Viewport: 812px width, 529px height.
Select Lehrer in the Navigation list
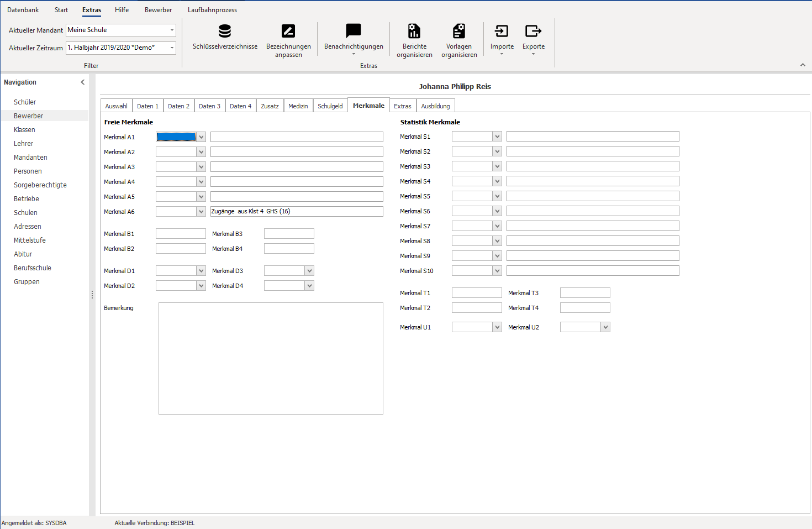[x=24, y=144]
